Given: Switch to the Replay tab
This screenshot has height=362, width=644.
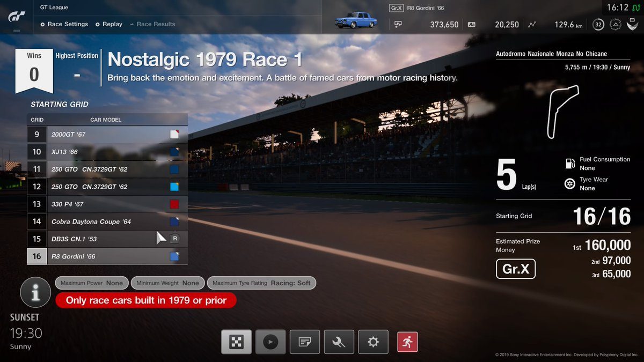Looking at the screenshot, I should pos(109,24).
